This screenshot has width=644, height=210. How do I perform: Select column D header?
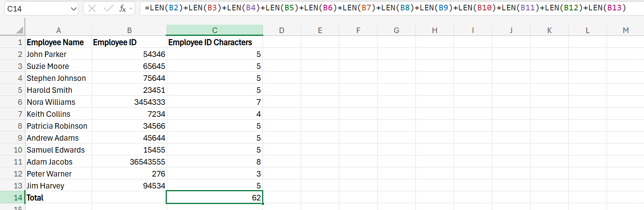click(x=282, y=30)
